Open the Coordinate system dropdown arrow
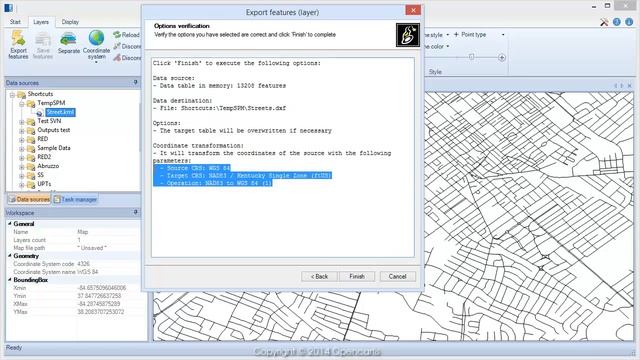The width and height of the screenshot is (640, 360). coord(96,62)
